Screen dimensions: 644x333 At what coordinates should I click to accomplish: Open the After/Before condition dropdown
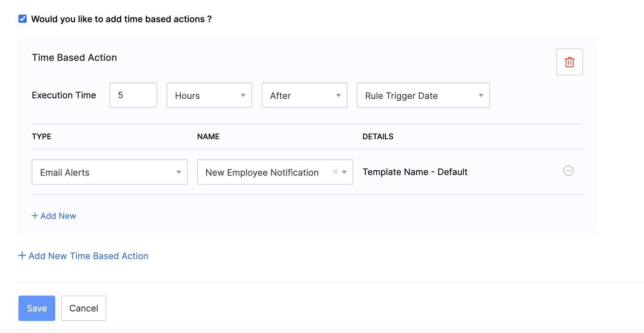[x=304, y=95]
